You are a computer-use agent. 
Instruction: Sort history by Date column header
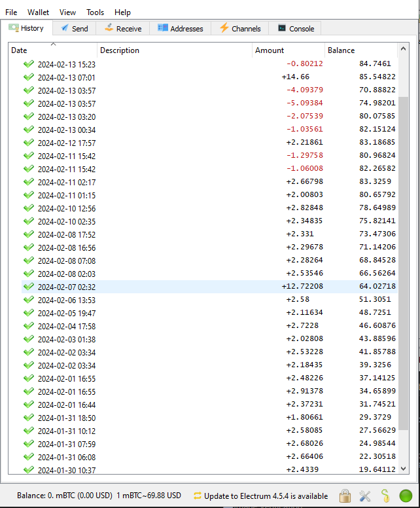52,50
